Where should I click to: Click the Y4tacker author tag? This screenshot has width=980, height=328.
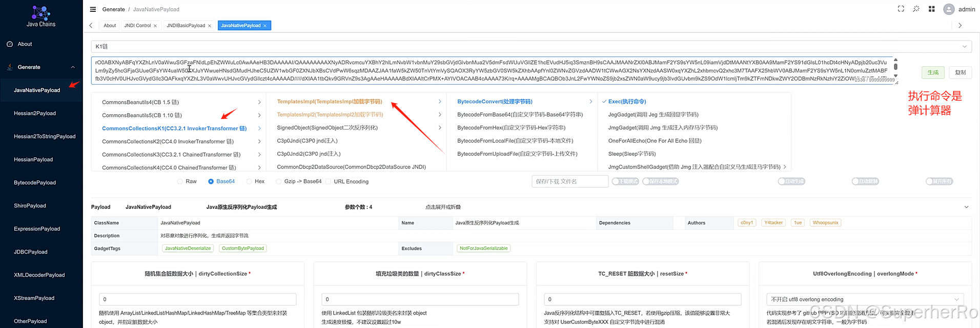[x=773, y=223]
